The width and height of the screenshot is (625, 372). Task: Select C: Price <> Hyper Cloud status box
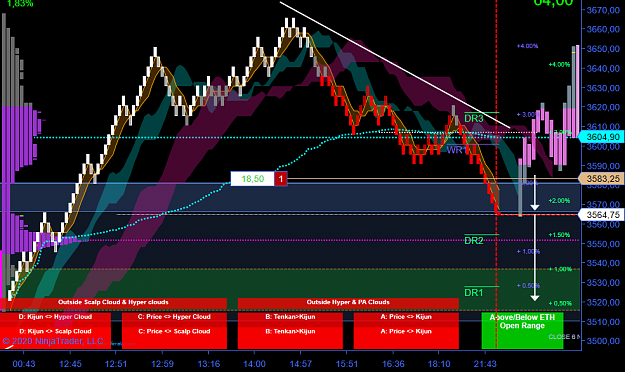tap(174, 319)
